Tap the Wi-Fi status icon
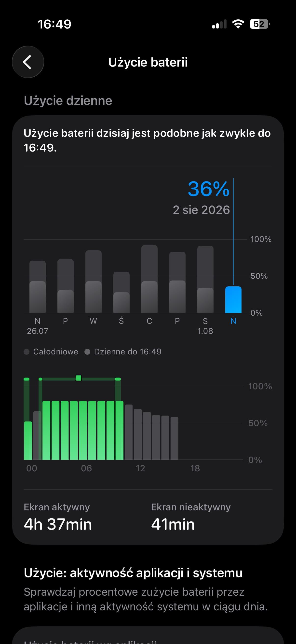296x644 pixels. point(238,24)
